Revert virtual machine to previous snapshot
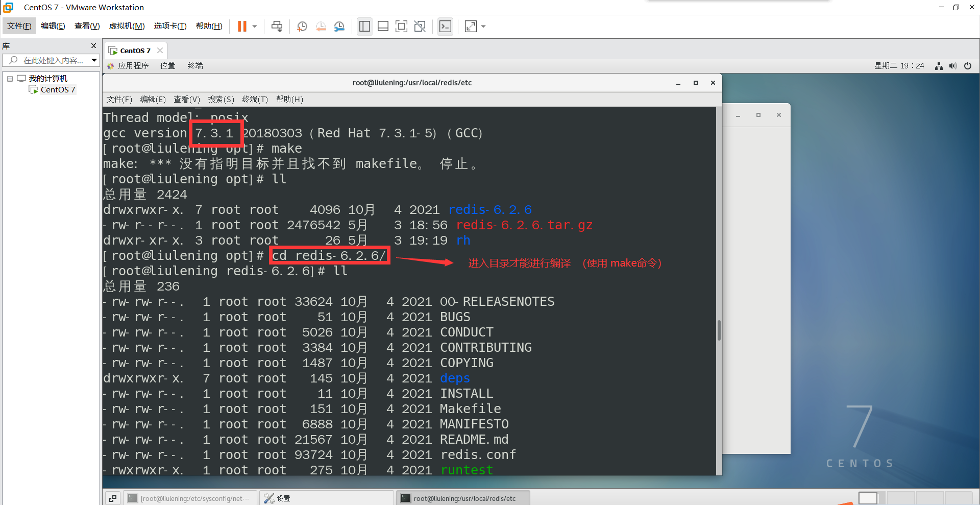Image resolution: width=980 pixels, height=505 pixels. tap(321, 26)
